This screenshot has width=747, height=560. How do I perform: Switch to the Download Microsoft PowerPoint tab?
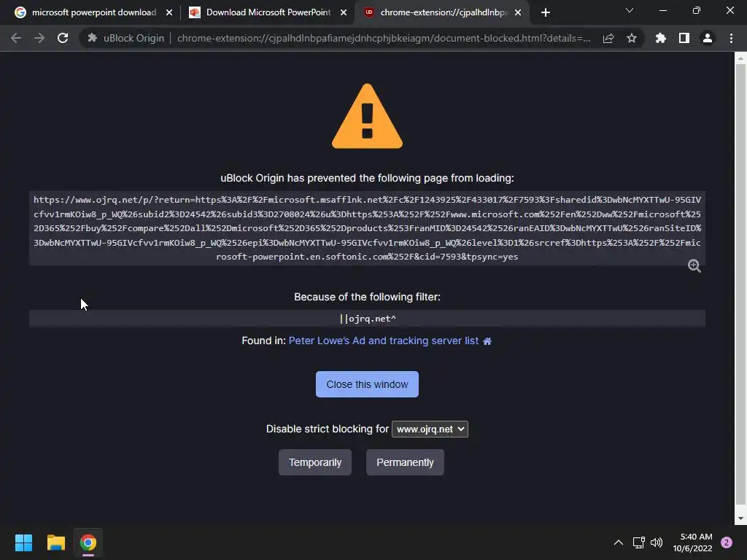pyautogui.click(x=268, y=12)
